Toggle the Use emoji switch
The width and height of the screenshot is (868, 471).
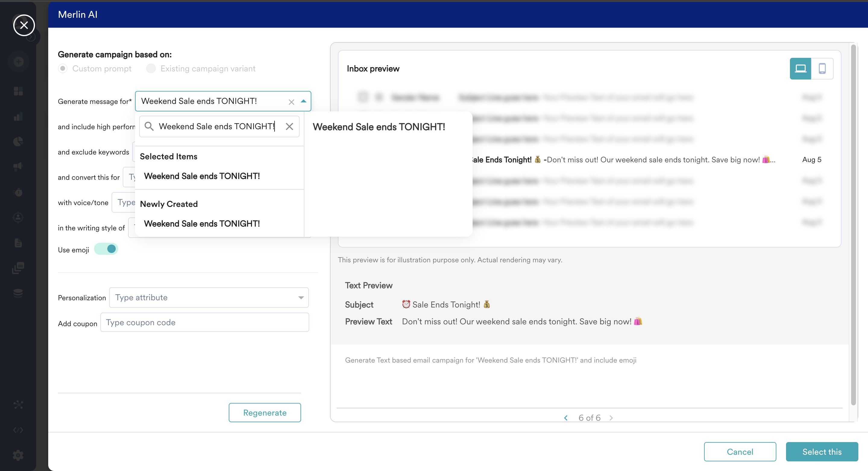(x=106, y=249)
